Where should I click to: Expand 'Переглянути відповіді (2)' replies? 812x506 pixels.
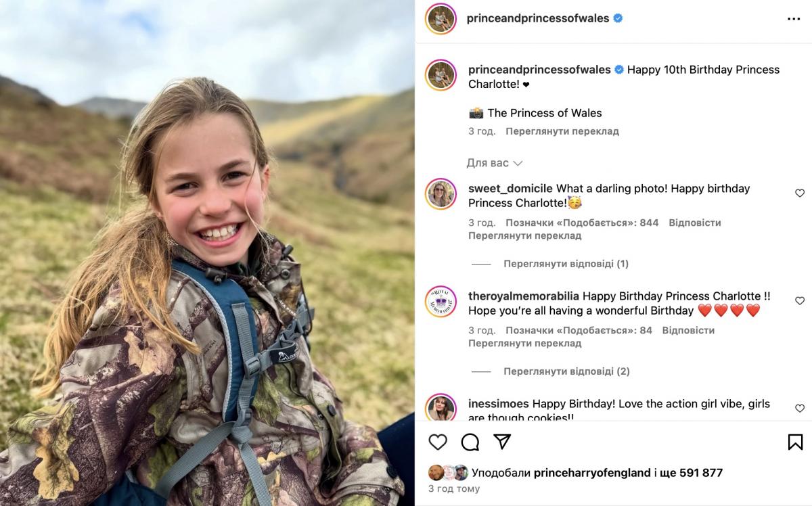coord(566,371)
